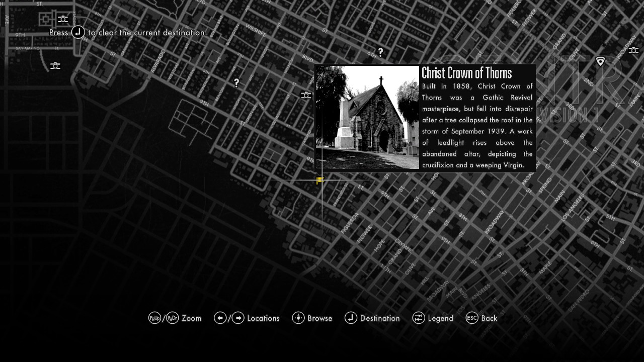Click the Enter key icon beside Destination
Viewport: 644px width, 362px height.
coord(351,318)
